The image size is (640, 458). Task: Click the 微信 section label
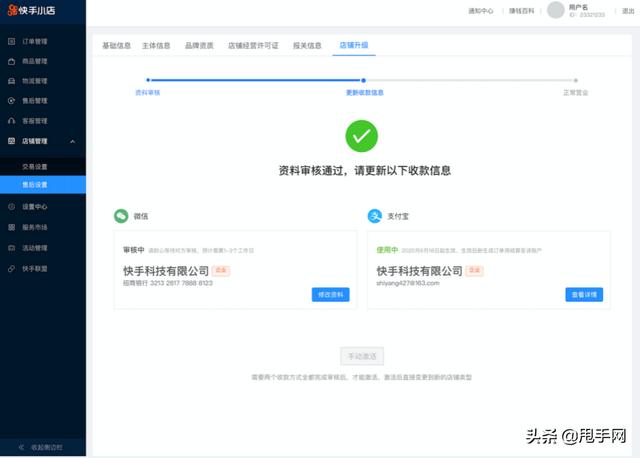141,216
